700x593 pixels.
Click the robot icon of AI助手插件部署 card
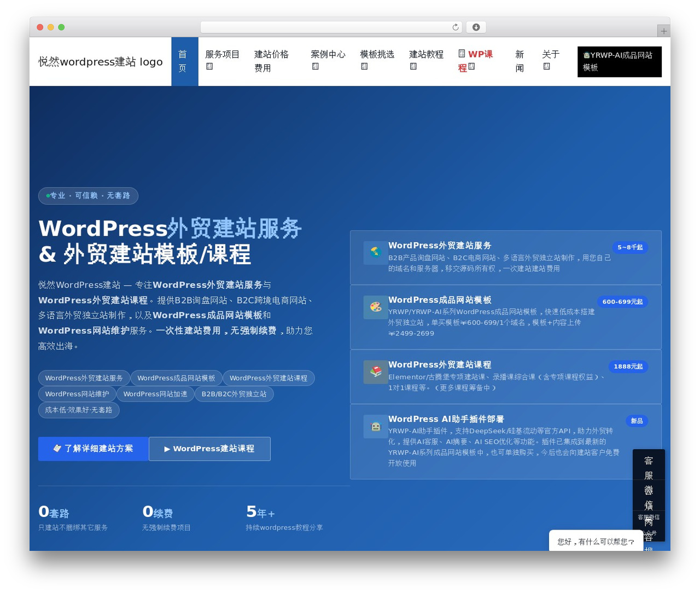pyautogui.click(x=375, y=426)
